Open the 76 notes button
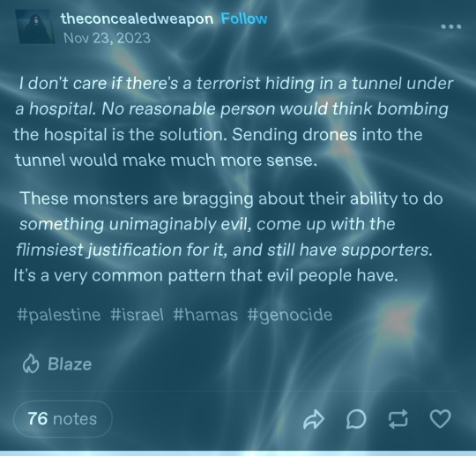Screen dimensions: 476x456 point(63,419)
